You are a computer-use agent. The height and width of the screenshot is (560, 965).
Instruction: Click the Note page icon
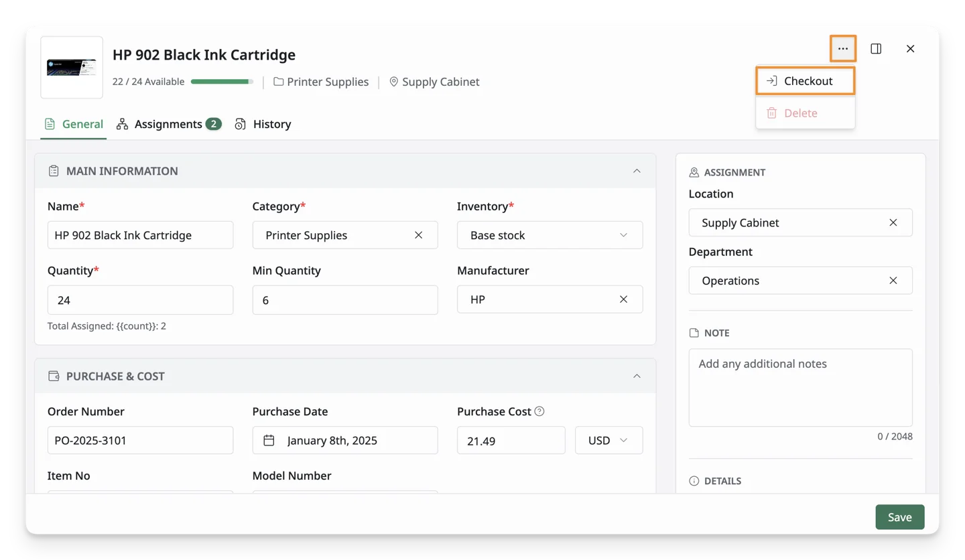tap(694, 333)
